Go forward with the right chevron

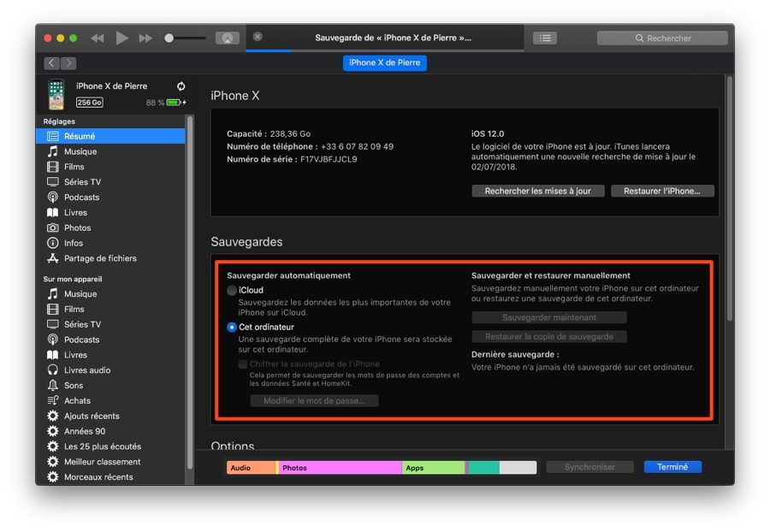click(x=68, y=63)
